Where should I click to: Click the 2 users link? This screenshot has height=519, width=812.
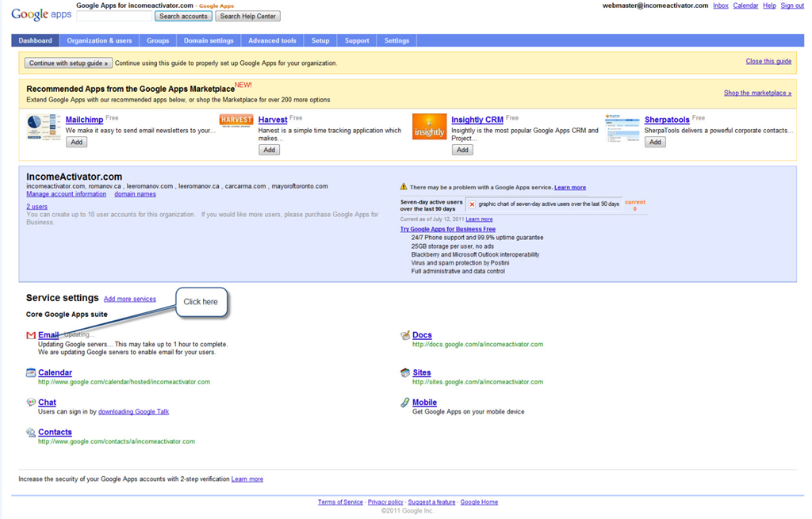[36, 207]
